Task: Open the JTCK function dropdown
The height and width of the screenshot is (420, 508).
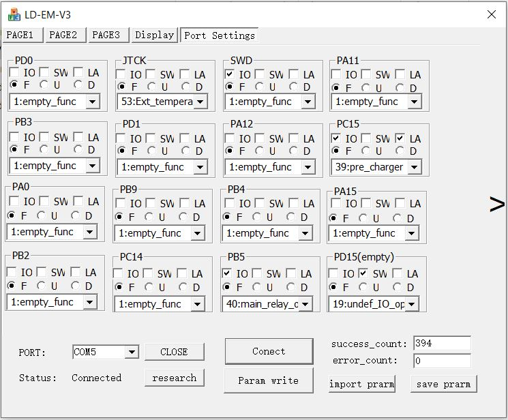Action: point(200,102)
